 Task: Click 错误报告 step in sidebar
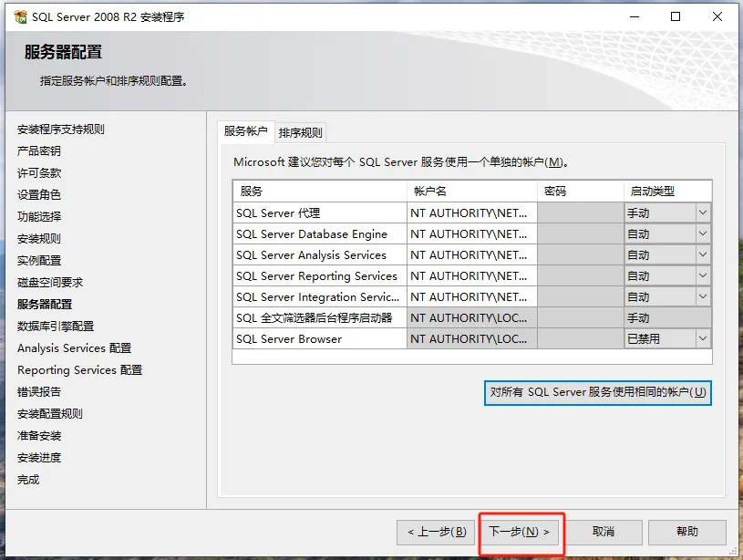point(39,391)
